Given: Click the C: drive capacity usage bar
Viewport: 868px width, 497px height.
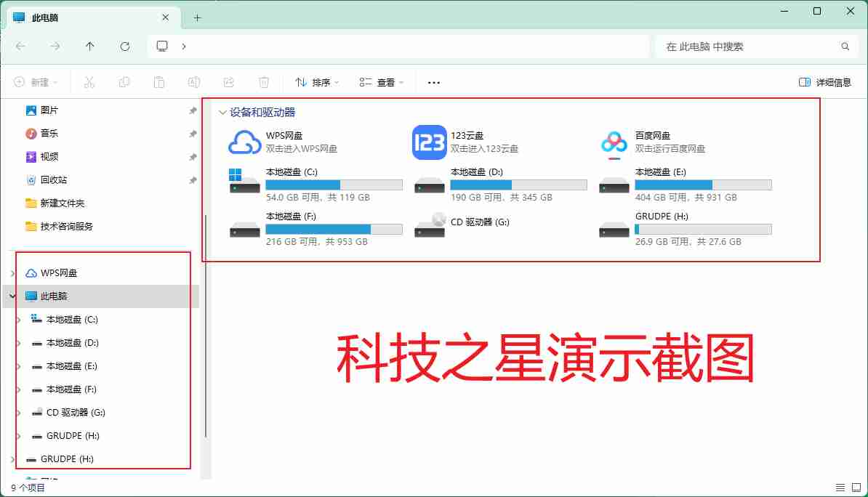Looking at the screenshot, I should 334,184.
